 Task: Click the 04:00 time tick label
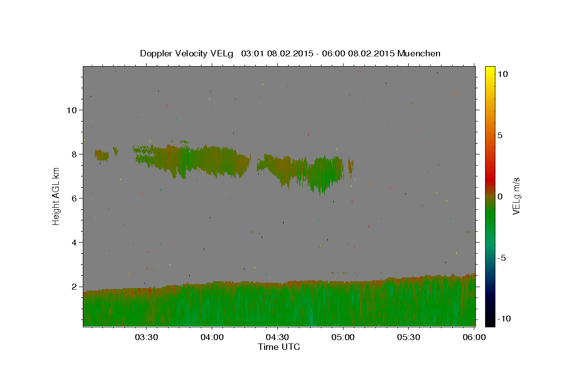[x=212, y=337]
